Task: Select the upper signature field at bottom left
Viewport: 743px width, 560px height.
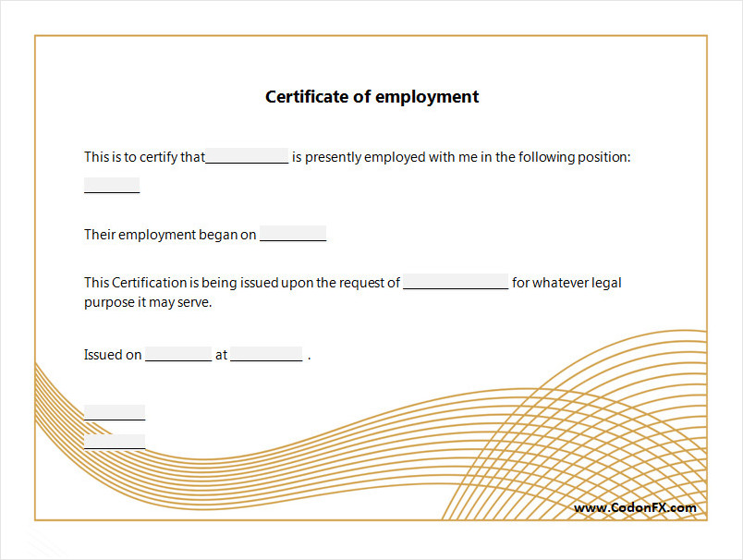Action: click(x=115, y=412)
